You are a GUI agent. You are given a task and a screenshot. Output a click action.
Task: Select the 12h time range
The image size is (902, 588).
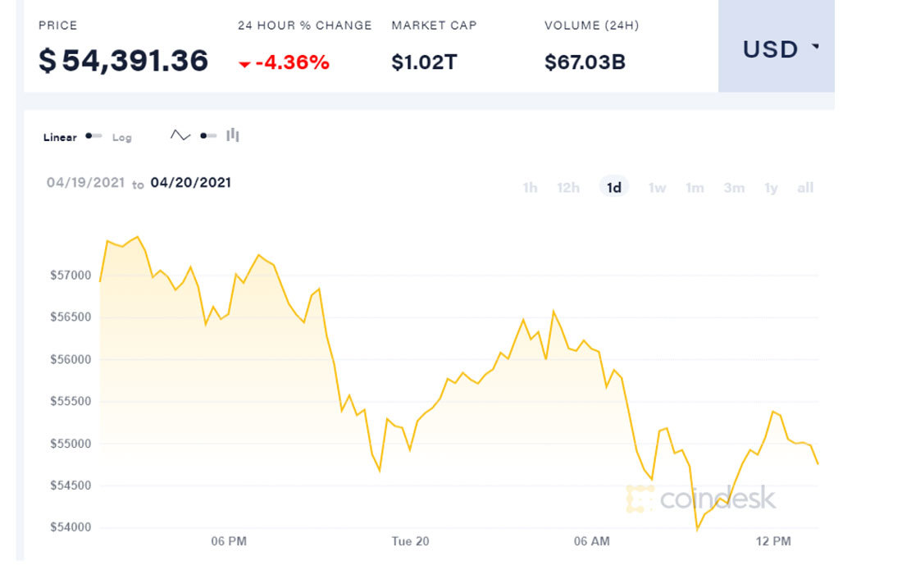(x=568, y=188)
